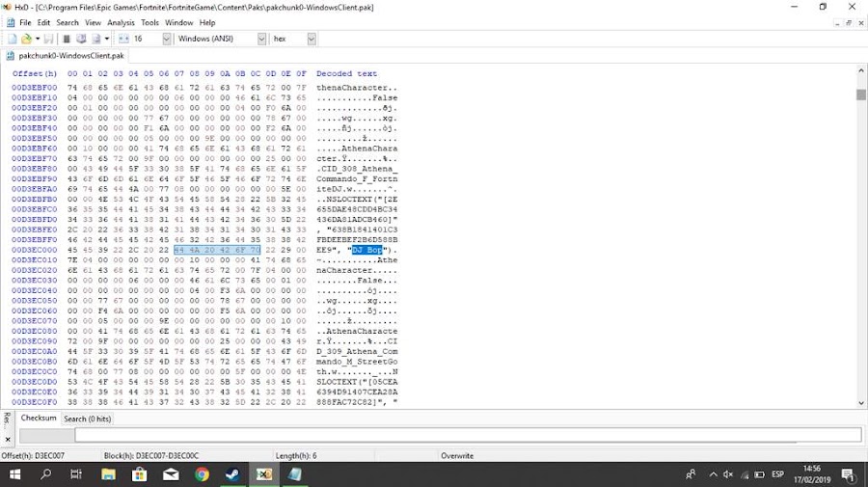Open the Mail app from the taskbar
This screenshot has height=487, width=868.
click(x=171, y=474)
